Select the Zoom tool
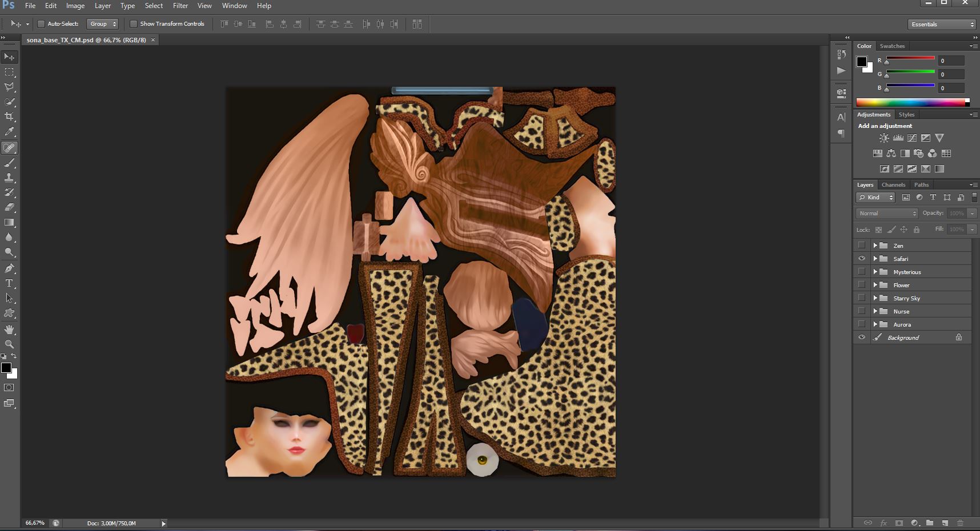 click(9, 344)
